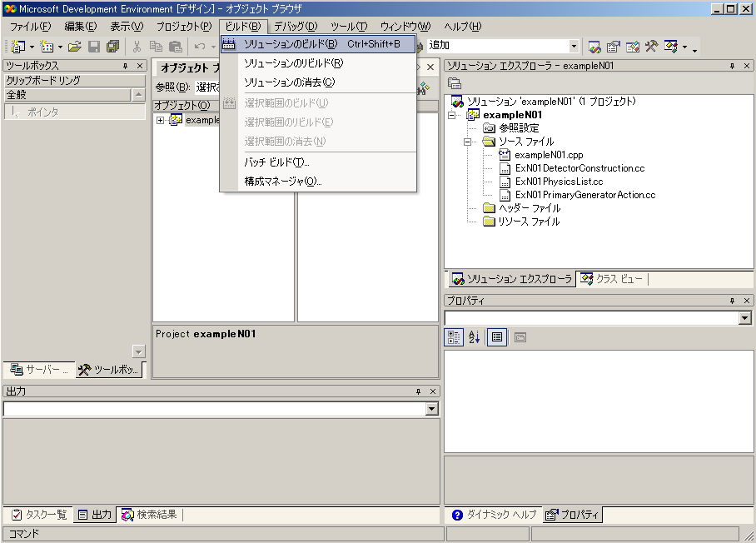Click the Categorized button in Properties panel
This screenshot has height=543, width=756.
click(x=454, y=337)
